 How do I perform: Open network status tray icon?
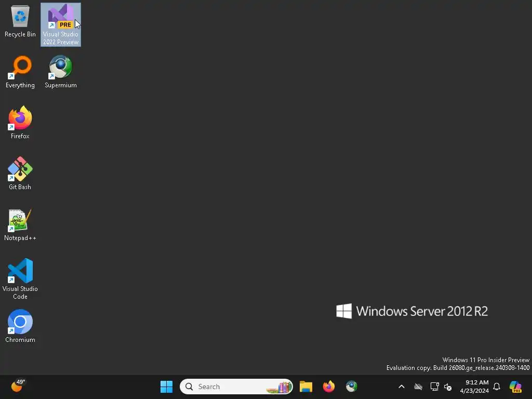434,387
